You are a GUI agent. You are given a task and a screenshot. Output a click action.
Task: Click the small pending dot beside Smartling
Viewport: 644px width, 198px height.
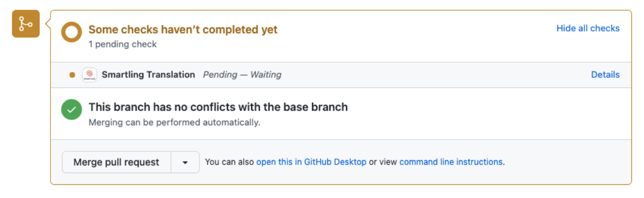[72, 75]
